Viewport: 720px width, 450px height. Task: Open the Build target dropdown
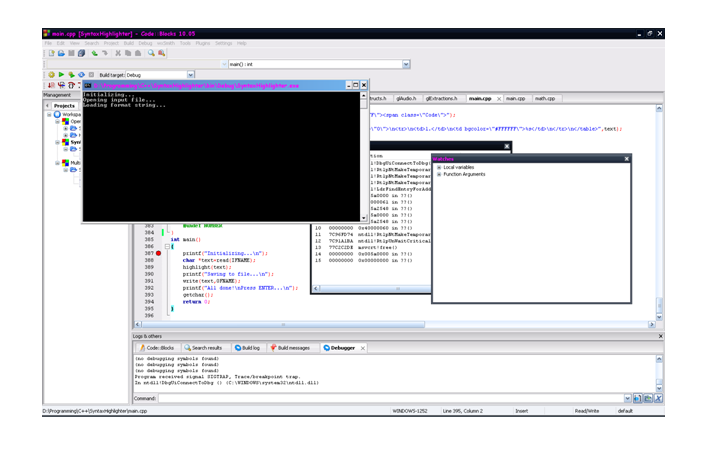[191, 75]
